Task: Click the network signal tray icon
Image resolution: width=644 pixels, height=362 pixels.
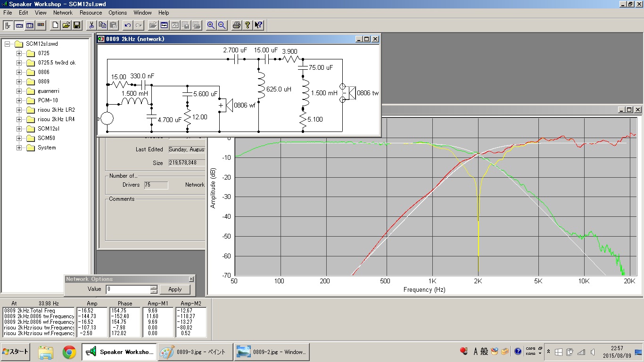Action: (581, 352)
